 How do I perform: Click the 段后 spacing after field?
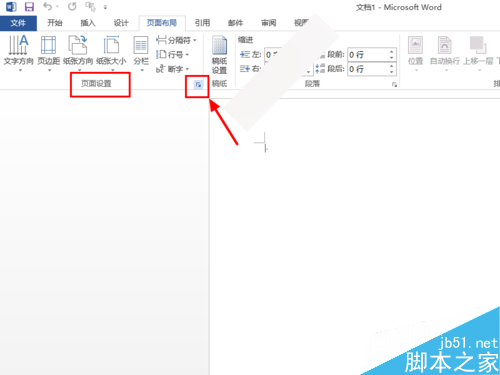tap(371, 69)
